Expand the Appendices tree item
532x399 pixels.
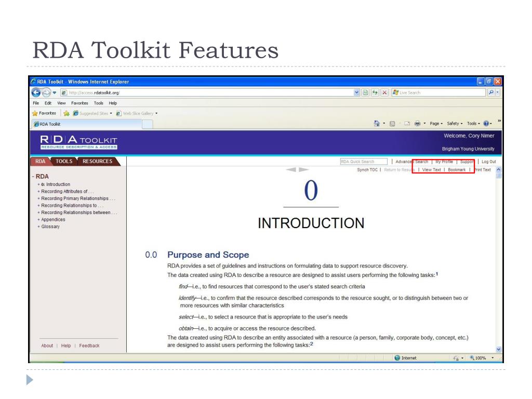click(38, 220)
